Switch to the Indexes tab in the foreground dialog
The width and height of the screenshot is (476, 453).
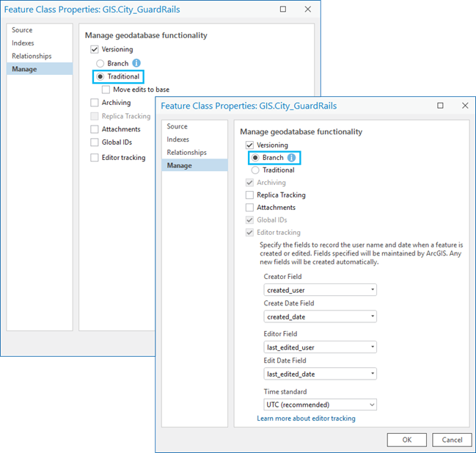pyautogui.click(x=177, y=139)
